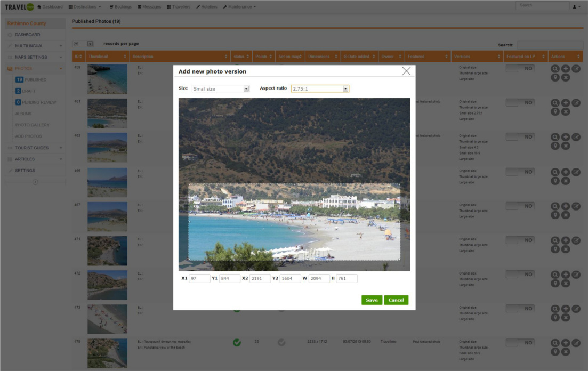Click the W width input field
This screenshot has height=371, width=588.
tap(319, 278)
